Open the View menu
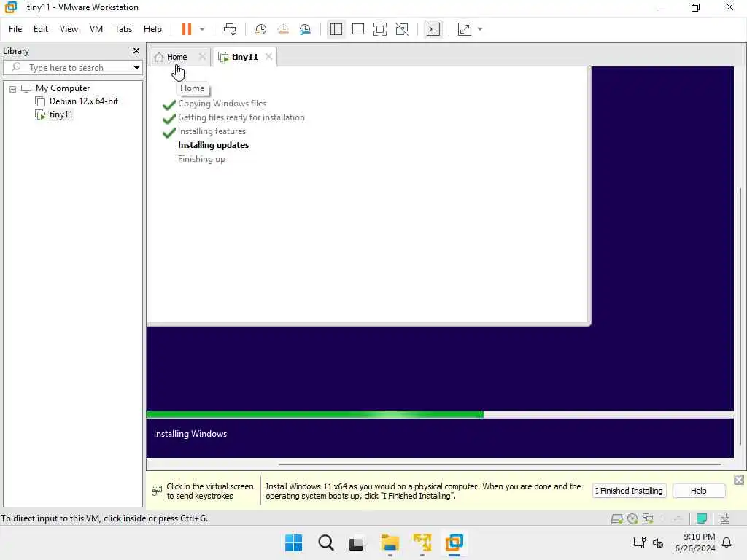Viewport: 747px width, 560px height. tap(69, 29)
